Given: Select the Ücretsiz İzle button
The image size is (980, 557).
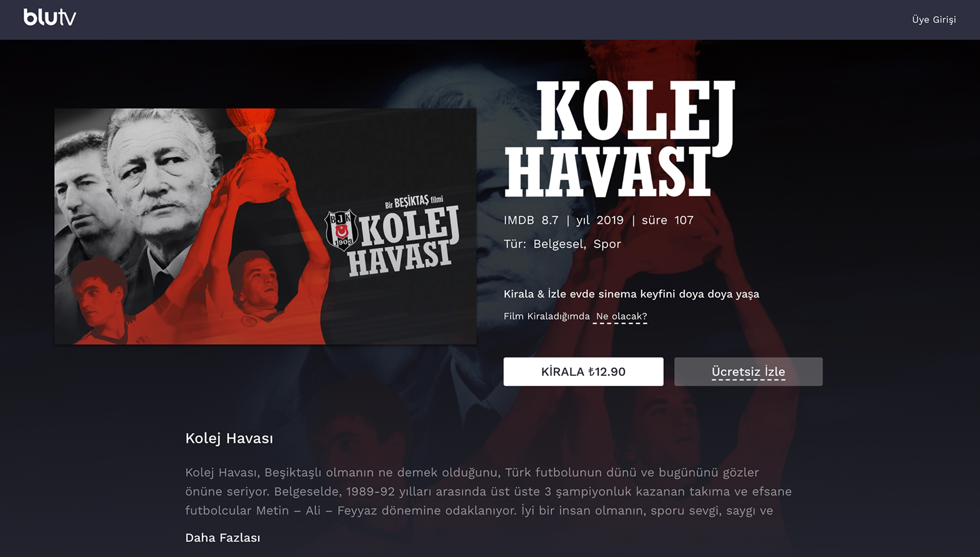Looking at the screenshot, I should point(748,371).
